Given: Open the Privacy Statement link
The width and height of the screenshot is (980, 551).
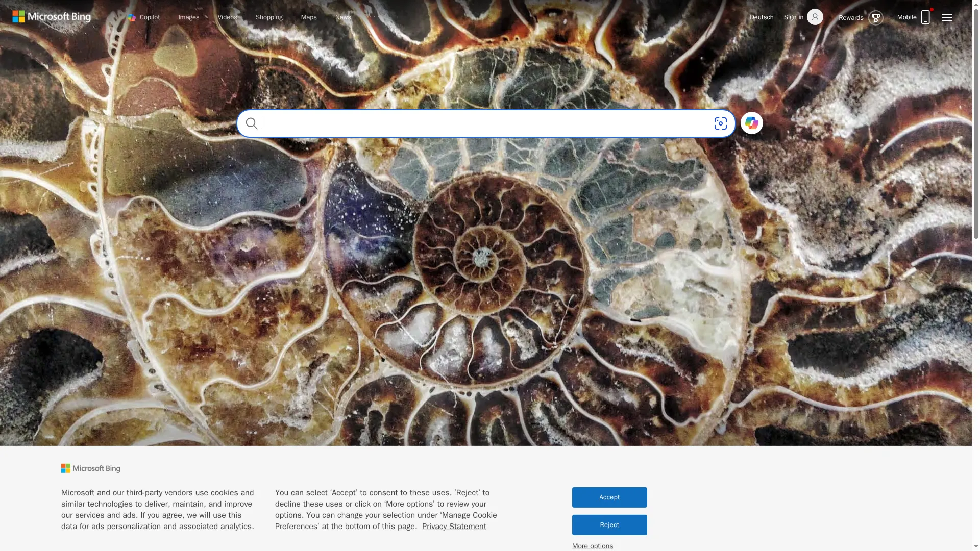Looking at the screenshot, I should (454, 526).
